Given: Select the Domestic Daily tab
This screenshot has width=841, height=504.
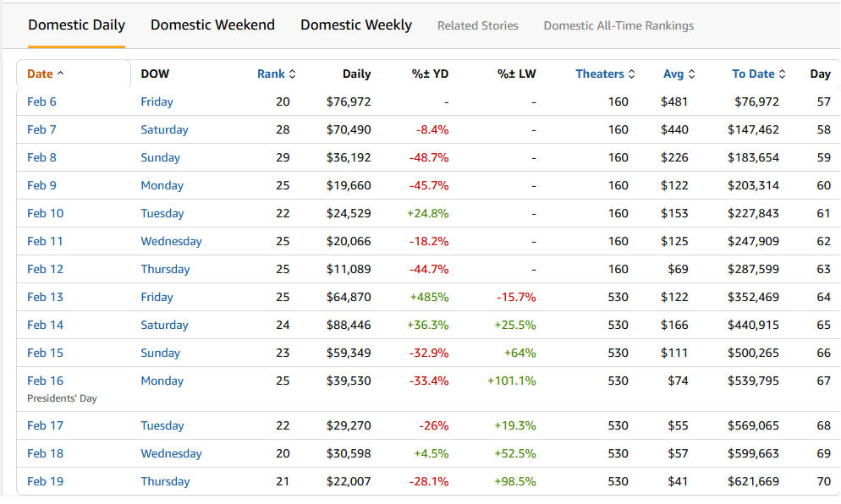Looking at the screenshot, I should [x=76, y=25].
